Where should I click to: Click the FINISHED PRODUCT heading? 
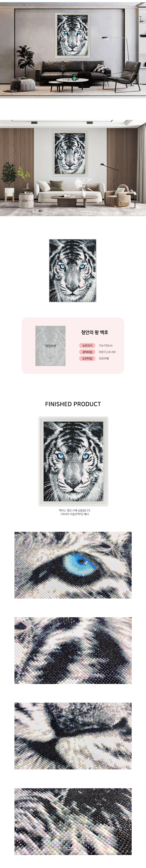tap(73, 404)
